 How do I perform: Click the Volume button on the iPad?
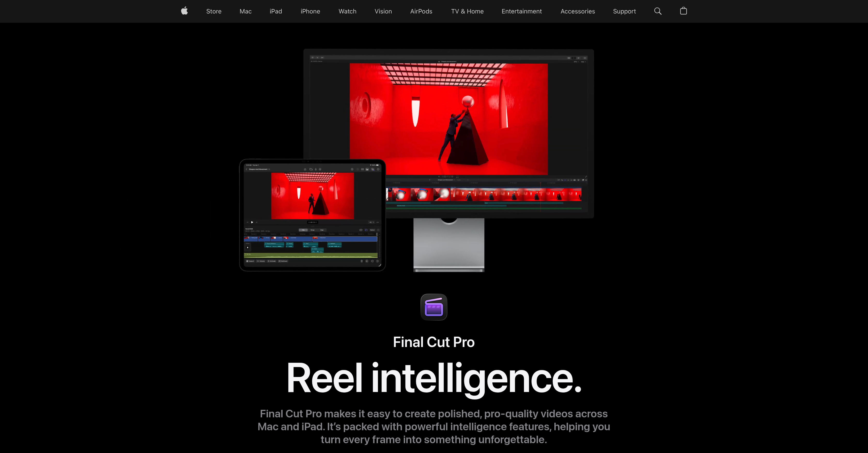click(261, 261)
